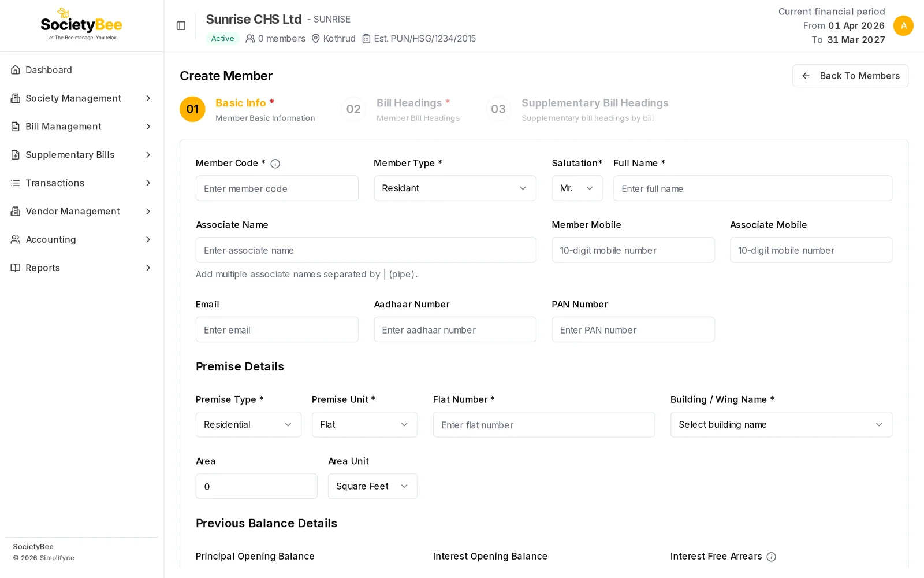Click the Member Mobile input field
Image resolution: width=924 pixels, height=578 pixels.
[633, 250]
